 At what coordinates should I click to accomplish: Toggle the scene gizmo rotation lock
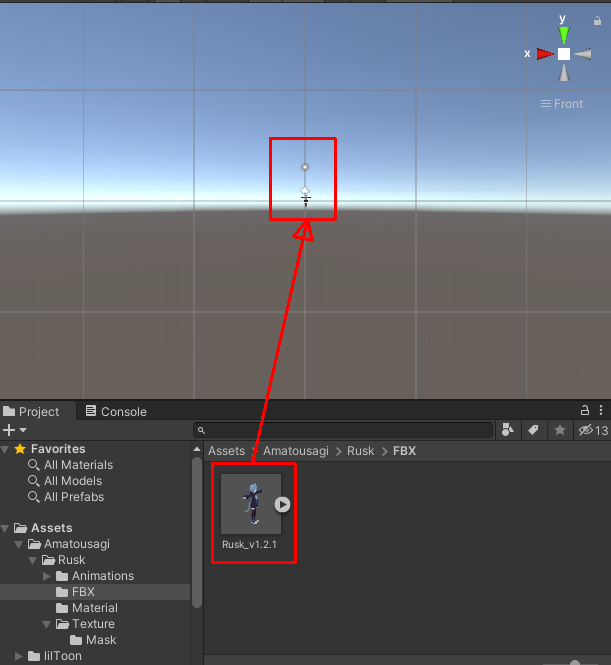pos(597,20)
